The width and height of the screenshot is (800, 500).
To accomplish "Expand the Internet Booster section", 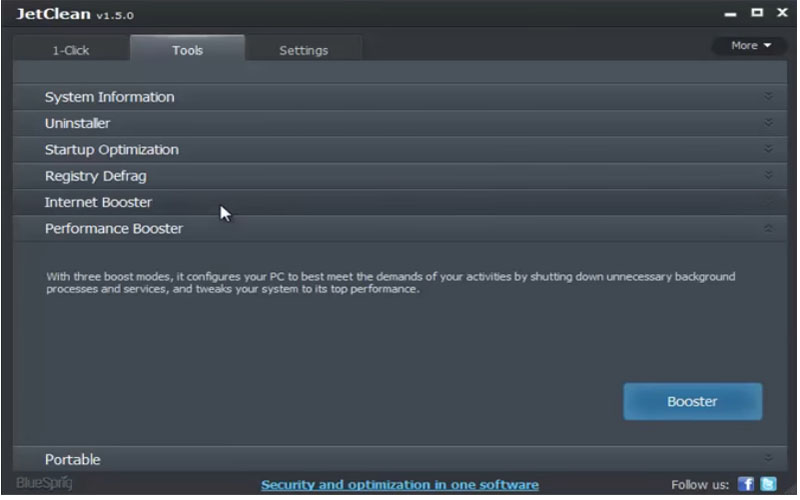I will [x=399, y=202].
